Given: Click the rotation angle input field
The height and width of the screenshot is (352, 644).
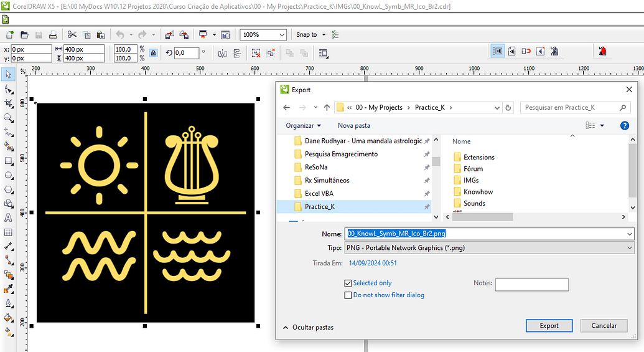Looking at the screenshot, I should tap(187, 53).
